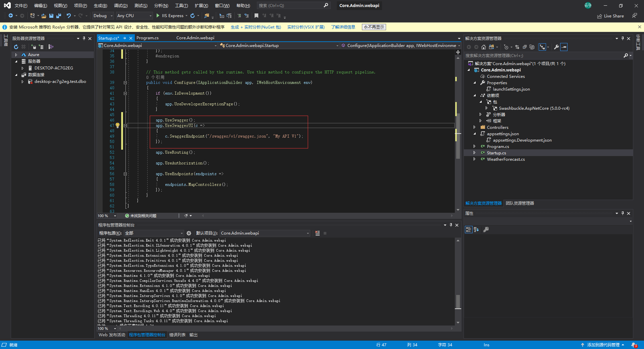Image resolution: width=644 pixels, height=349 pixels.
Task: Click the 永不再显示 button in info bar
Action: pos(374,27)
